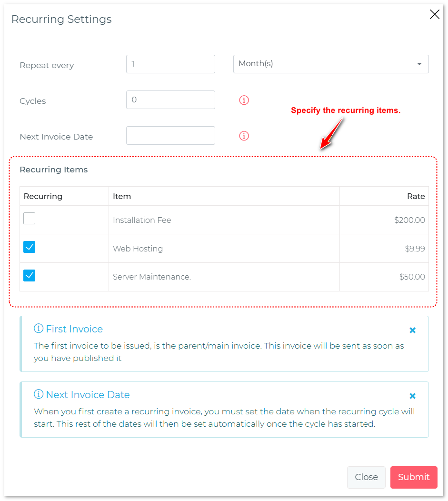Enable recurring for Installation Fee
This screenshot has width=448, height=501.
click(29, 218)
